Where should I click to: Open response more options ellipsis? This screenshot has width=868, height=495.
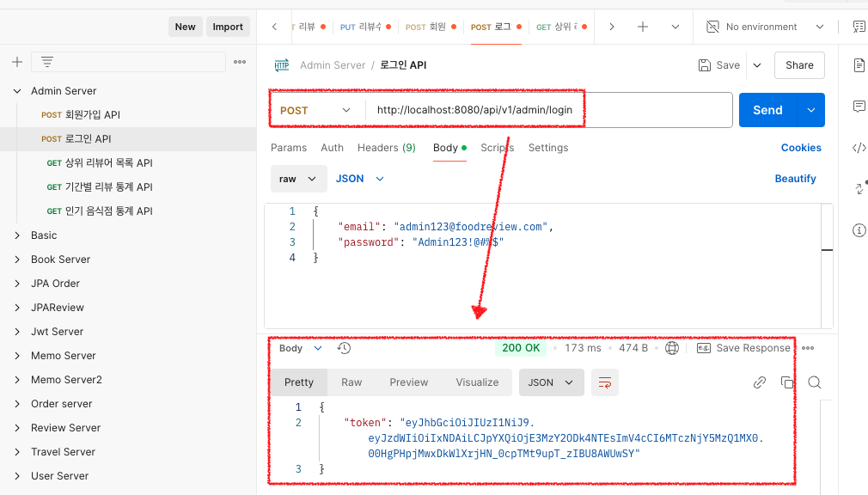point(808,348)
